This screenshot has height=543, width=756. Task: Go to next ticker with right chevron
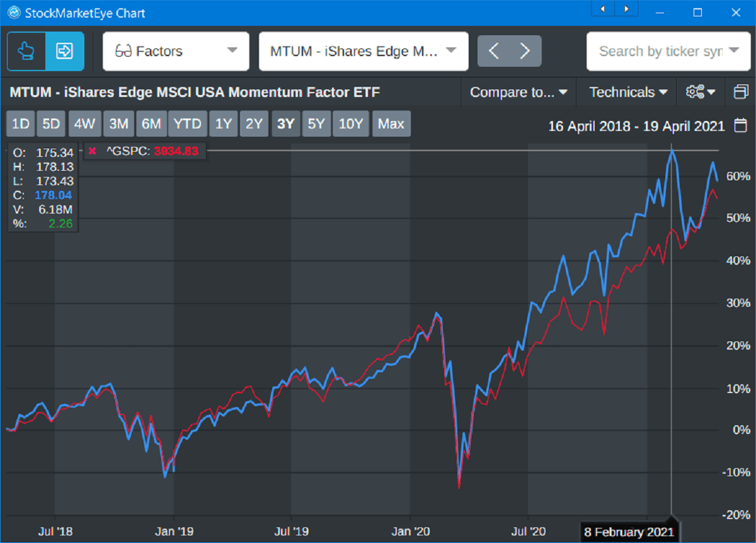point(525,51)
